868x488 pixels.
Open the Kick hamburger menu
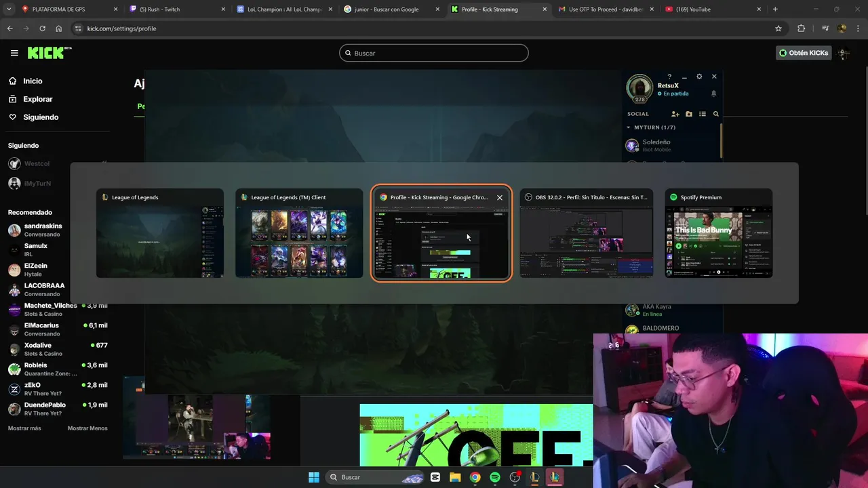(14, 53)
